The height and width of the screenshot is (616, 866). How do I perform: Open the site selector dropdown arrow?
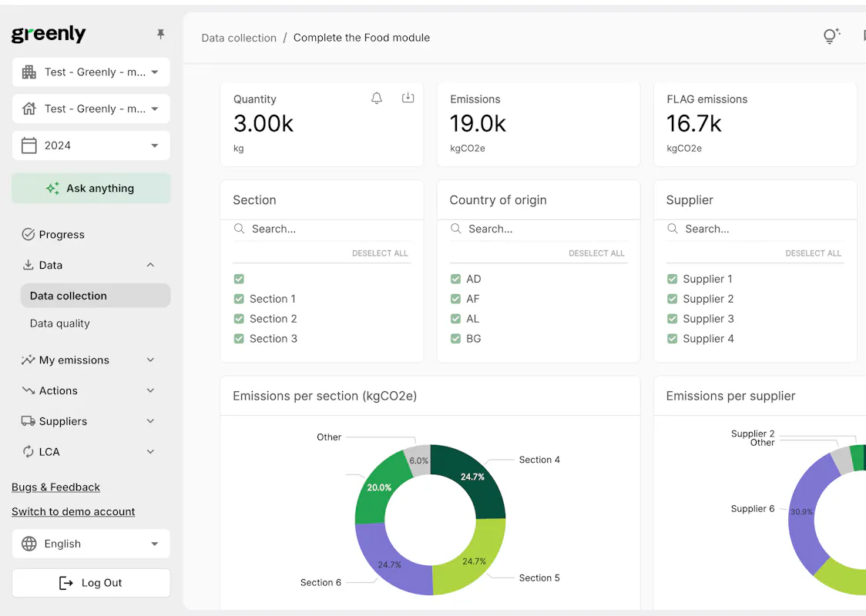[155, 109]
